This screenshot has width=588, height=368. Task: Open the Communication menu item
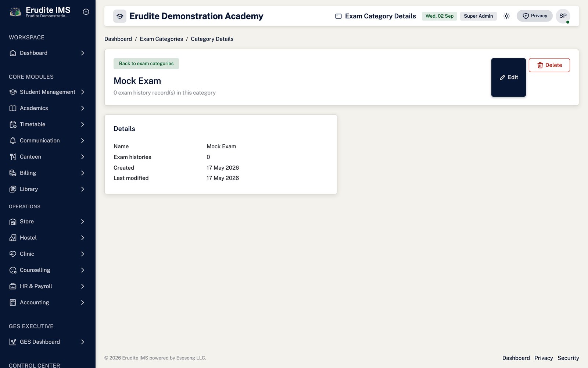[x=48, y=141]
